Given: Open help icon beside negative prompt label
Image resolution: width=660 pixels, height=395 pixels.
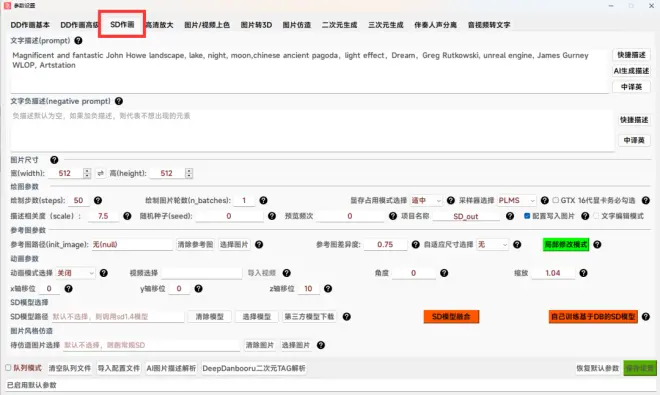Looking at the screenshot, I should click(x=119, y=101).
